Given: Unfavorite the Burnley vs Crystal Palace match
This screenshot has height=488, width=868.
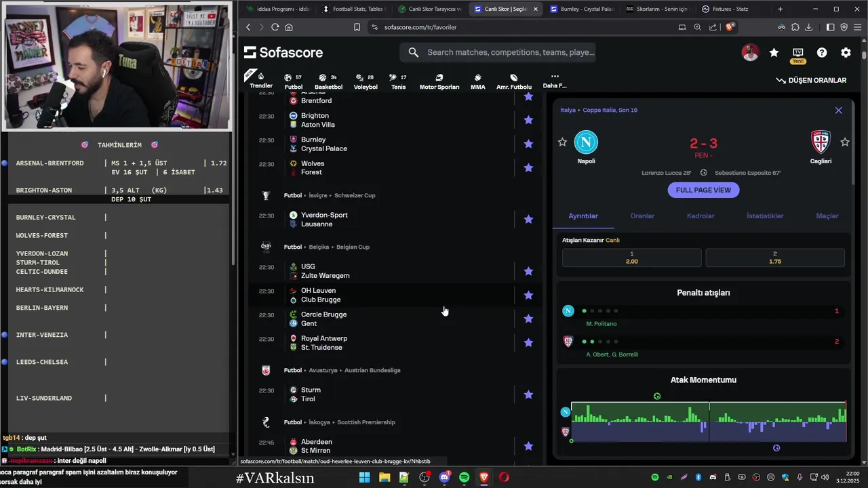Looking at the screenshot, I should [528, 144].
